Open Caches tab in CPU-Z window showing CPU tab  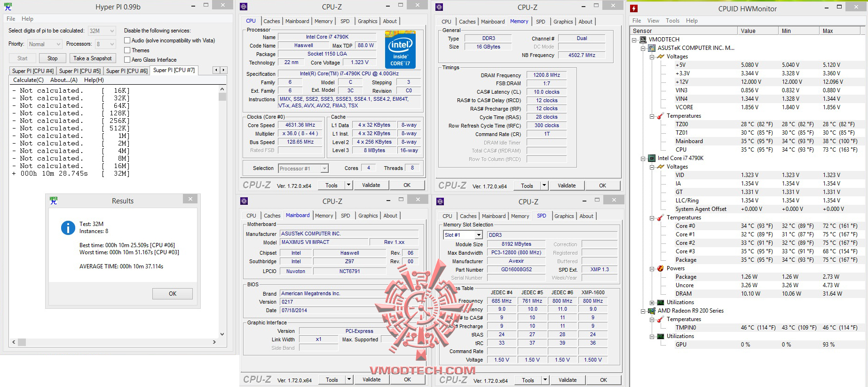271,21
